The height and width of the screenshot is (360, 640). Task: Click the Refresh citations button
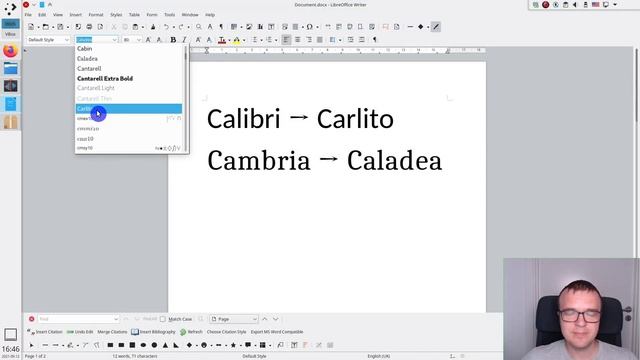[x=191, y=332]
